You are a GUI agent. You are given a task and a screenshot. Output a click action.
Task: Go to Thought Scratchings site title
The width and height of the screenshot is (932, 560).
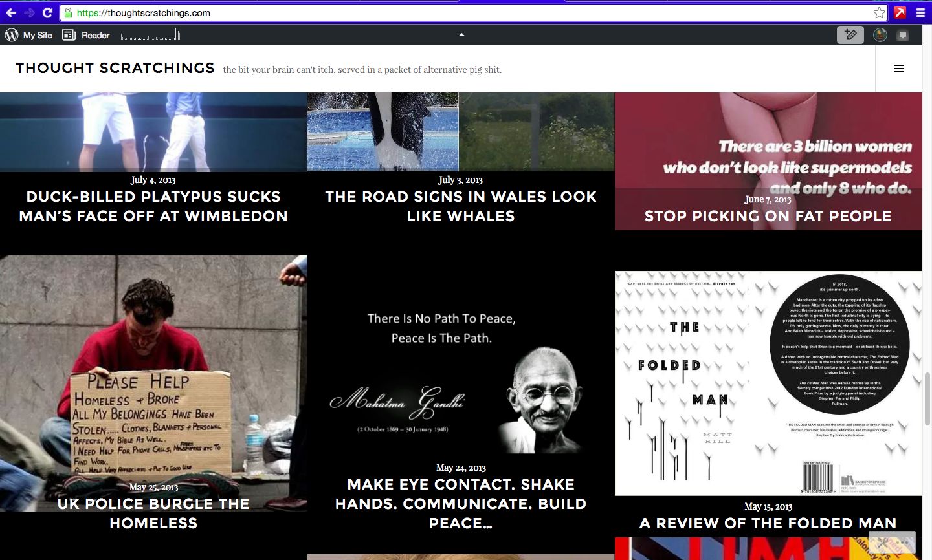115,68
